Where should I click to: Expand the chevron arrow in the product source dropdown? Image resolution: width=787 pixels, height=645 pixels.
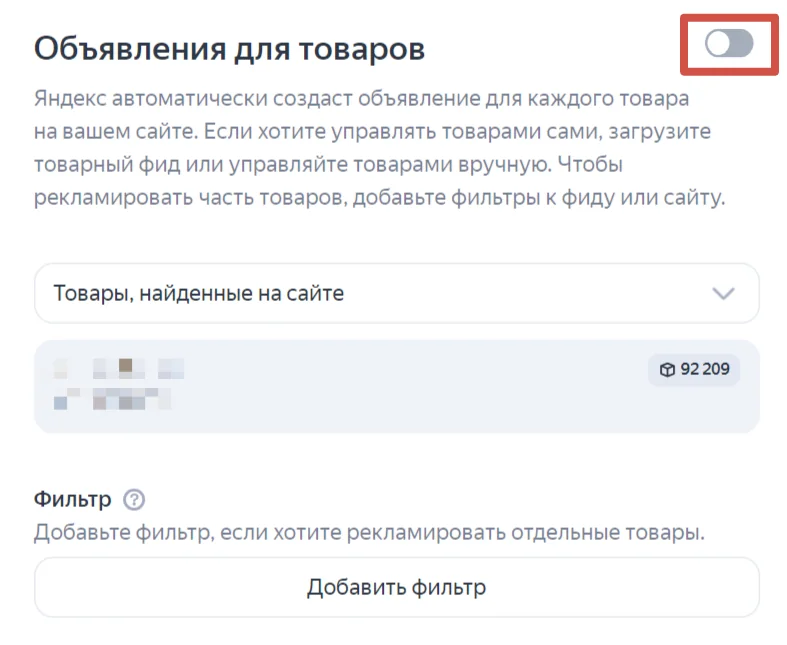(x=723, y=293)
